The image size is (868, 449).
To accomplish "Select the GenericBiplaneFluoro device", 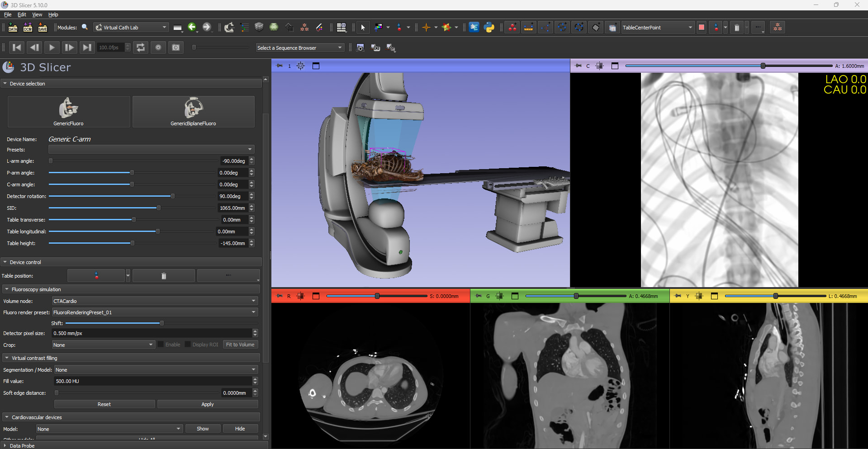I will pyautogui.click(x=193, y=111).
